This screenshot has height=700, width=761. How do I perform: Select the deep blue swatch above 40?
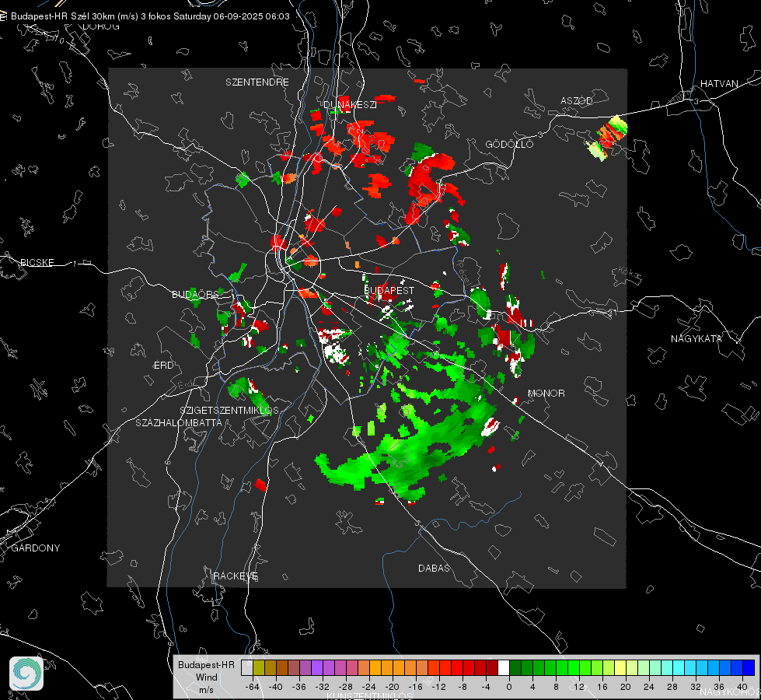(x=749, y=668)
